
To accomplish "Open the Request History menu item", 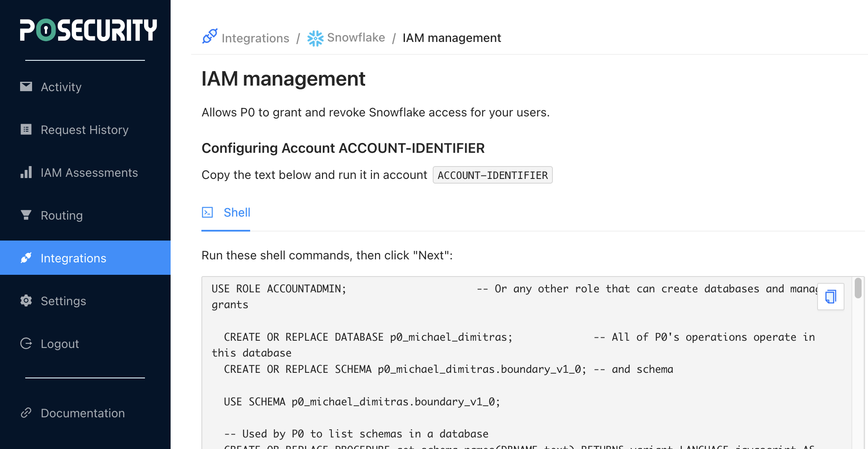I will [84, 130].
